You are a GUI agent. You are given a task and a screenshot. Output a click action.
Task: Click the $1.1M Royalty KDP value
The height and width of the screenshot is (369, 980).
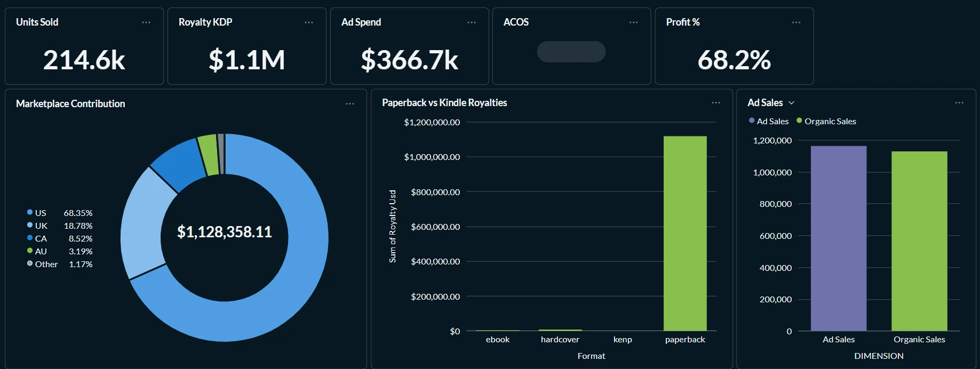[247, 60]
